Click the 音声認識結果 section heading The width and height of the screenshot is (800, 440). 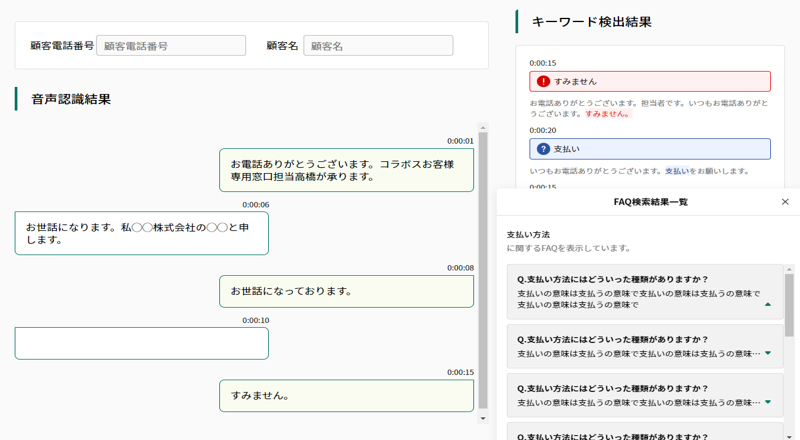tap(71, 99)
